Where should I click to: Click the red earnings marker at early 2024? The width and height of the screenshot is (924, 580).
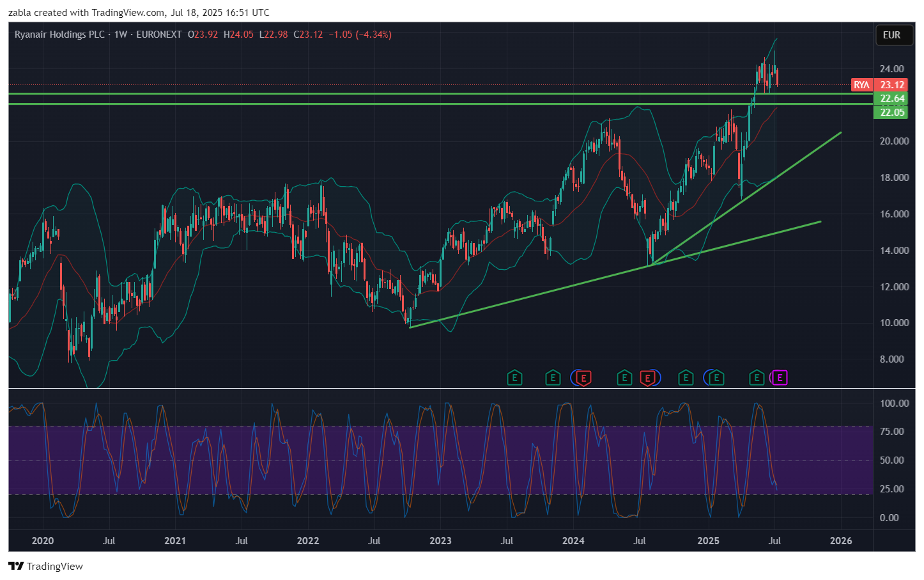[x=583, y=378]
